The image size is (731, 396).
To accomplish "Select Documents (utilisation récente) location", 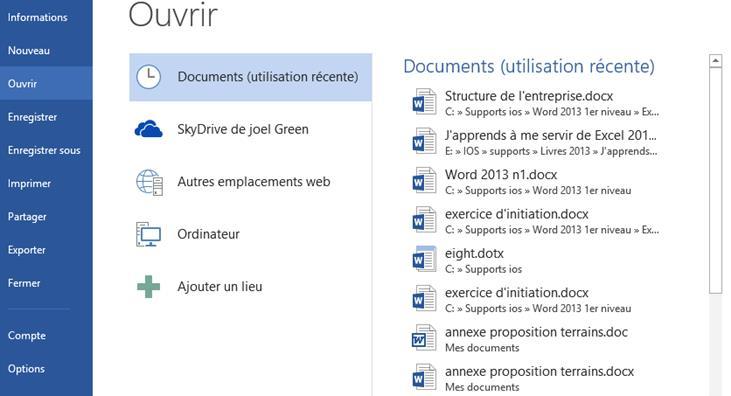I will 250,77.
